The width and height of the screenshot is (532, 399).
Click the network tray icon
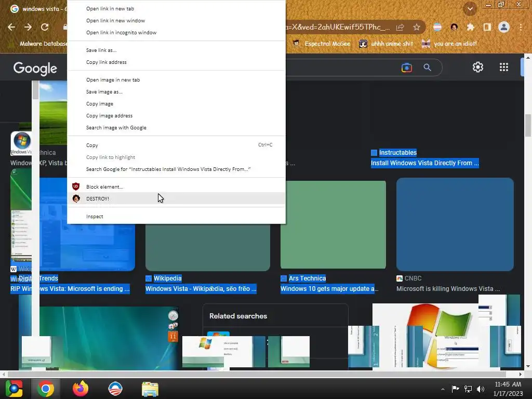click(x=468, y=389)
